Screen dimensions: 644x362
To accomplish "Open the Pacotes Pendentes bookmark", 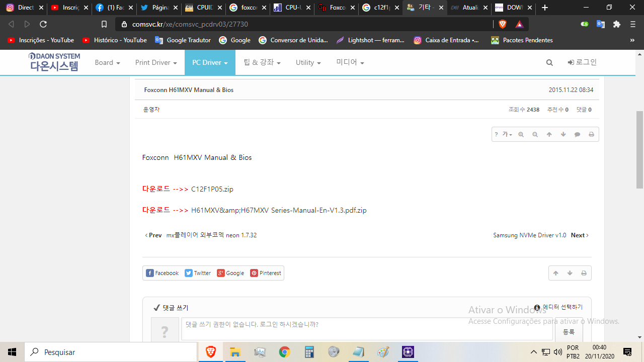I will 522,40.
